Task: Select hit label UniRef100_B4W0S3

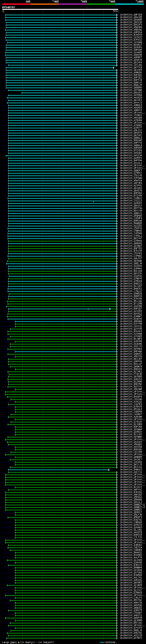Action: [x=131, y=469]
